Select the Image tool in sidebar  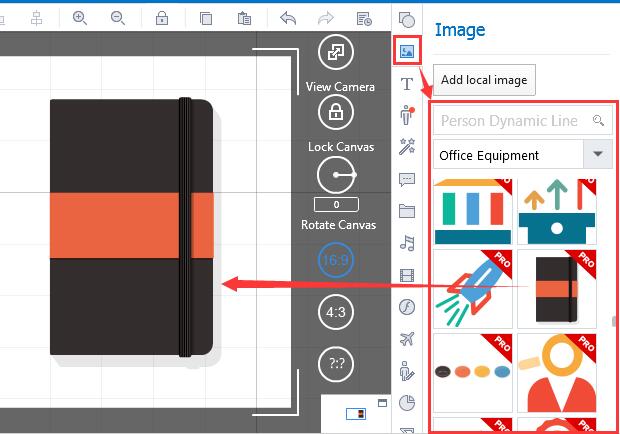pyautogui.click(x=407, y=51)
